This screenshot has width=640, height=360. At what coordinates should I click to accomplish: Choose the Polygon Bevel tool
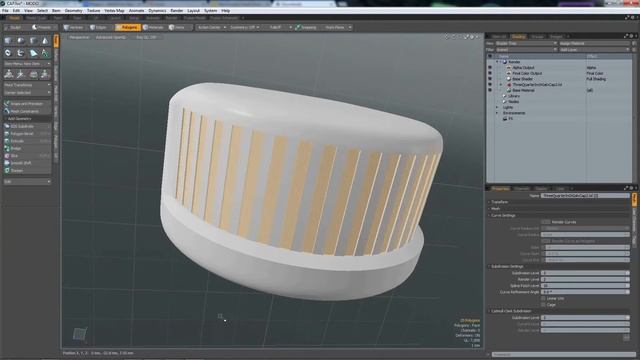click(x=27, y=133)
